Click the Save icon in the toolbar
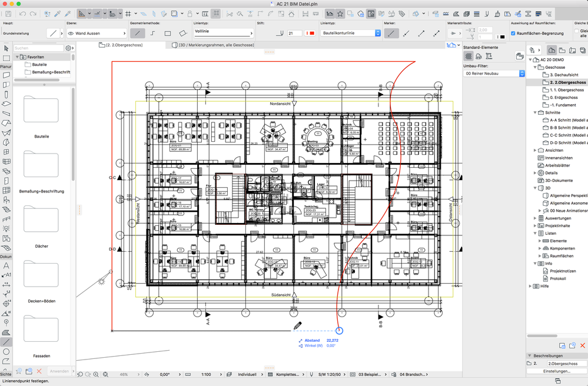 coord(8,14)
